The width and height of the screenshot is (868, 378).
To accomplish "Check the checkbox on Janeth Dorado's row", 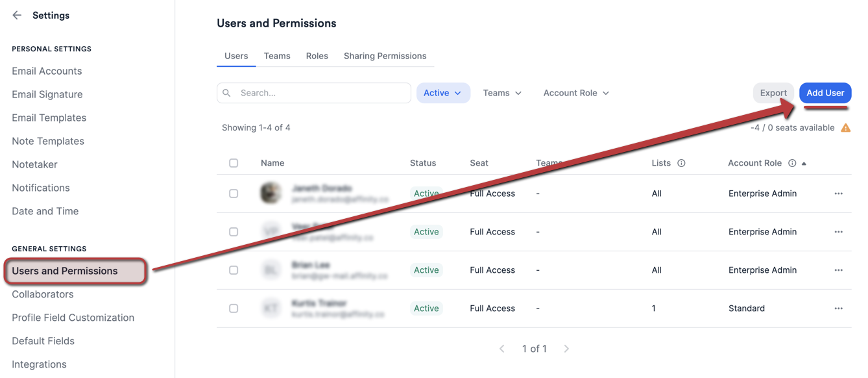I will [x=234, y=193].
